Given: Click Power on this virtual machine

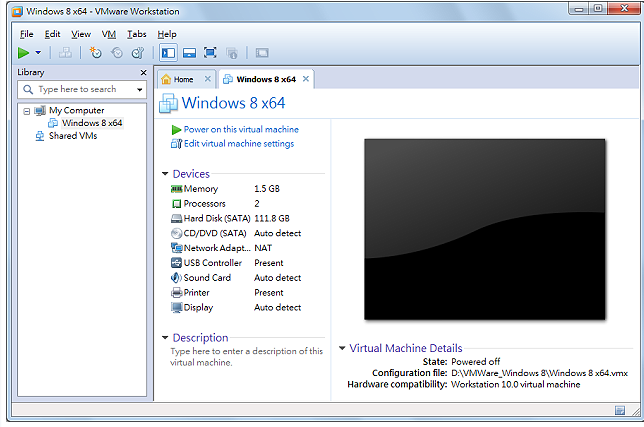Looking at the screenshot, I should (x=241, y=129).
